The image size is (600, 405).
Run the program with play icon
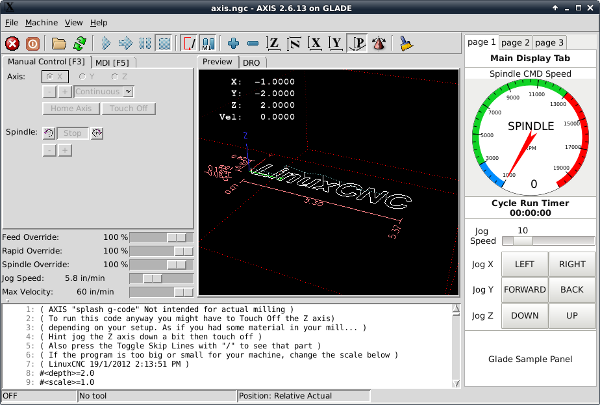[x=106, y=44]
